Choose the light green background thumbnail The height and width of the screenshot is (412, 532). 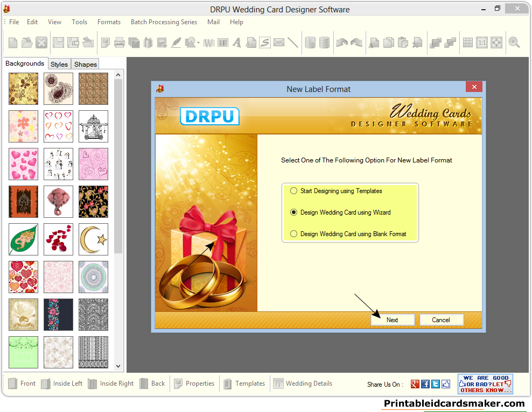23,352
